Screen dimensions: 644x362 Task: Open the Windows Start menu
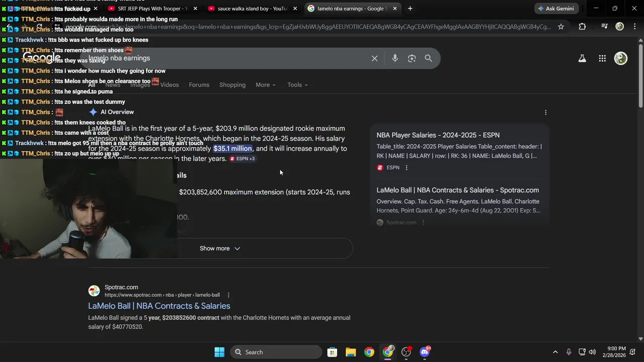click(x=219, y=352)
